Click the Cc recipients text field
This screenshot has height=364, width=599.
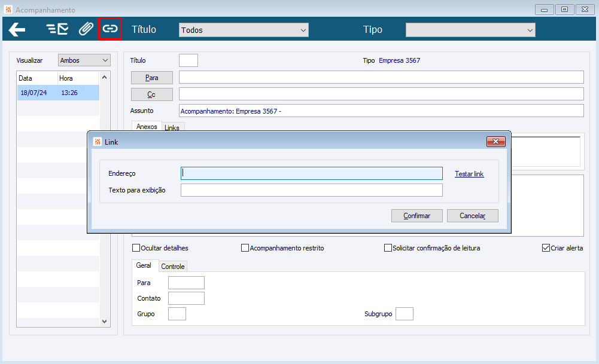tap(381, 94)
